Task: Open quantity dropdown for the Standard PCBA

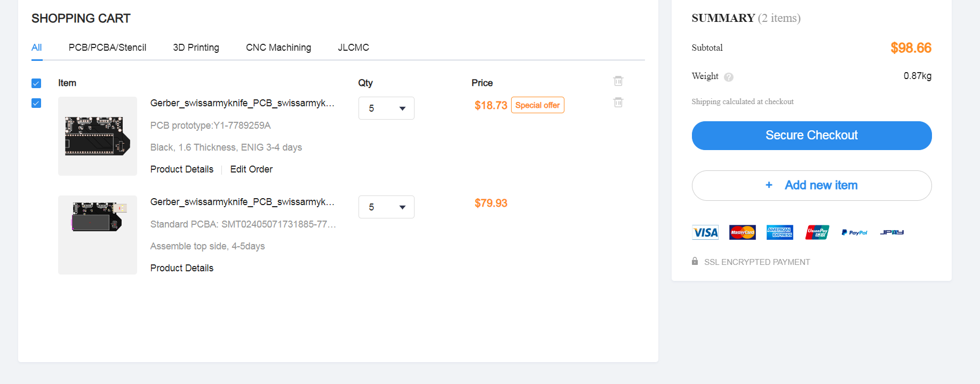Action: (386, 207)
